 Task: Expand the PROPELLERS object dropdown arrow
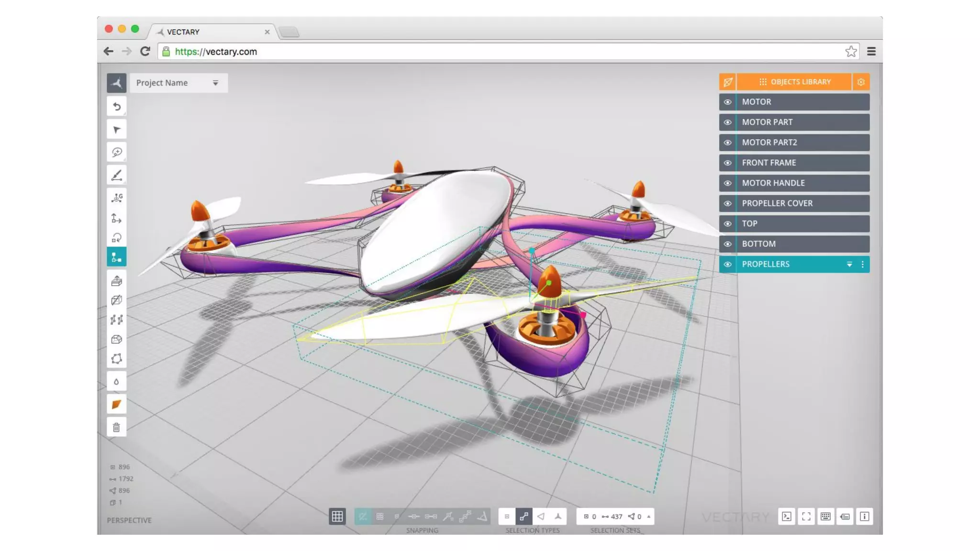pyautogui.click(x=849, y=264)
